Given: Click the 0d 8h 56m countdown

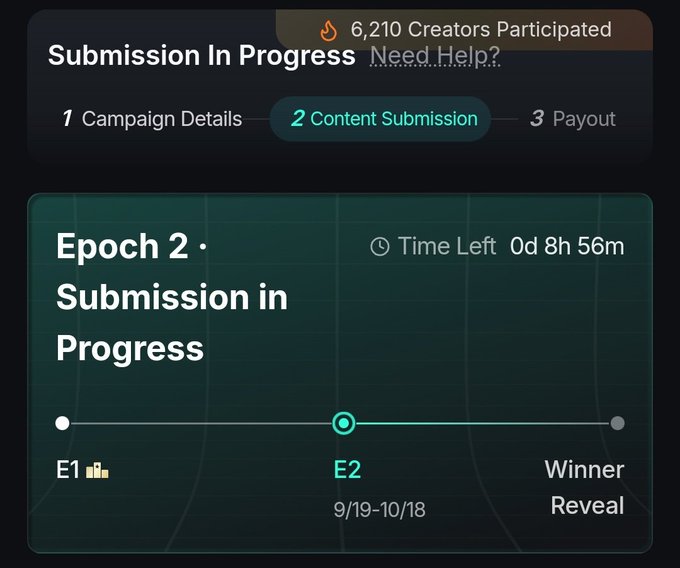Looking at the screenshot, I should click(x=567, y=246).
